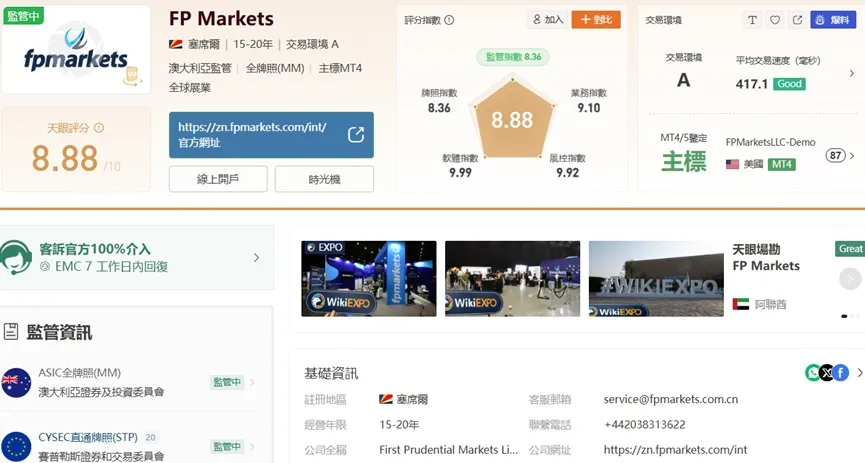Click the VR badge icon on logo card
The image size is (865, 463).
(132, 76)
